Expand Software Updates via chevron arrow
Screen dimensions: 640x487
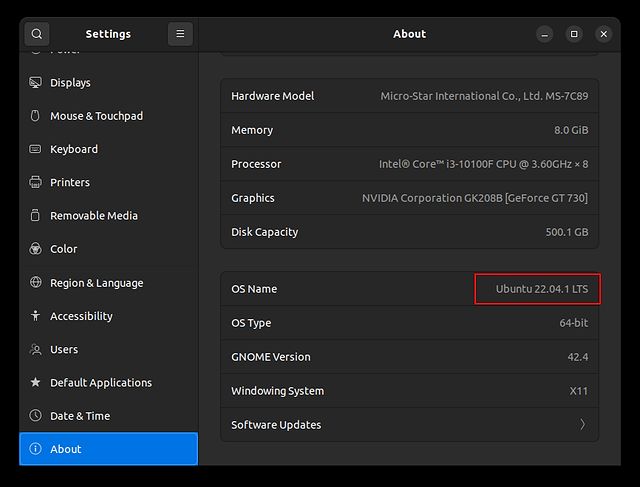click(582, 425)
